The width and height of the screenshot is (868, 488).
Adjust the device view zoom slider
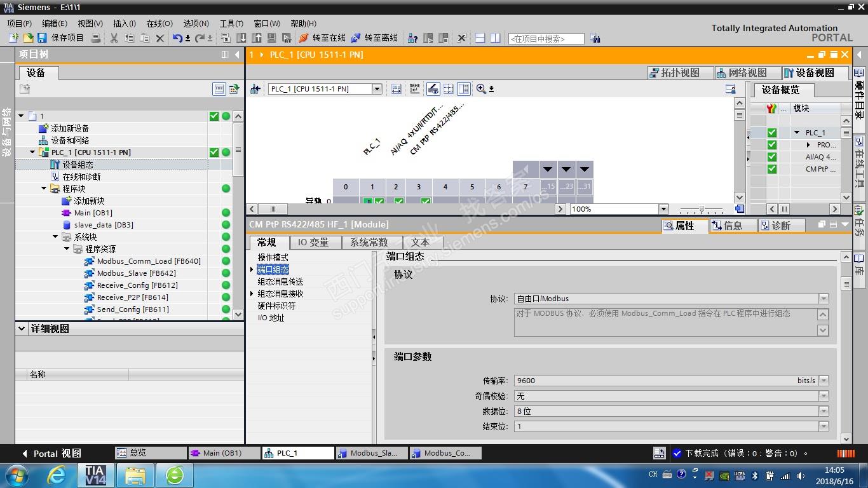(702, 209)
